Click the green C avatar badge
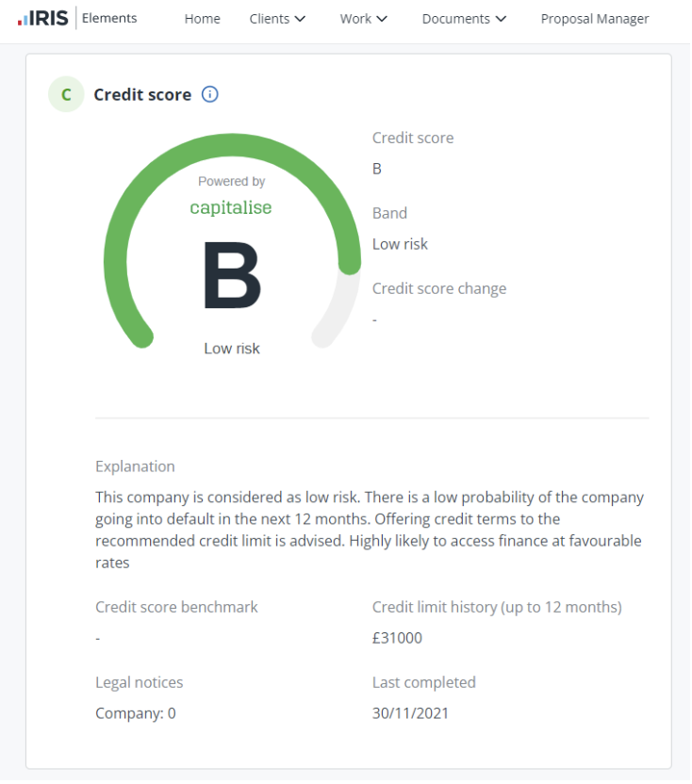692x784 pixels. click(x=66, y=94)
